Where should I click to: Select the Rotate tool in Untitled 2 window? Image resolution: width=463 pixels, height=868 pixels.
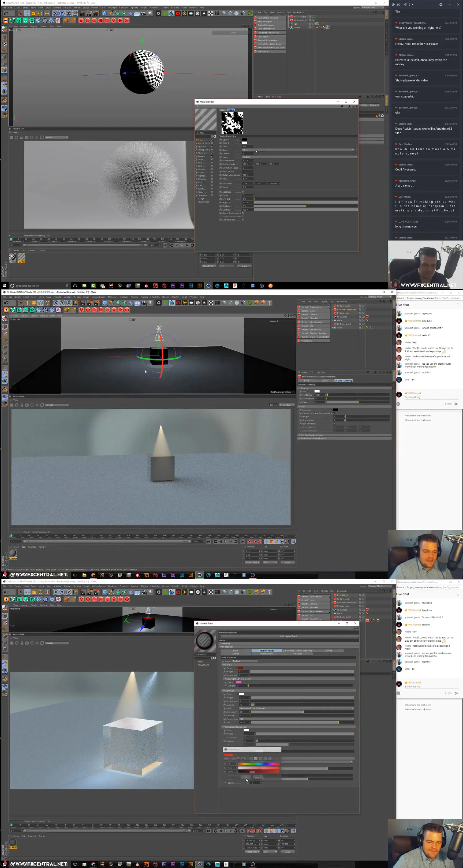(x=40, y=13)
